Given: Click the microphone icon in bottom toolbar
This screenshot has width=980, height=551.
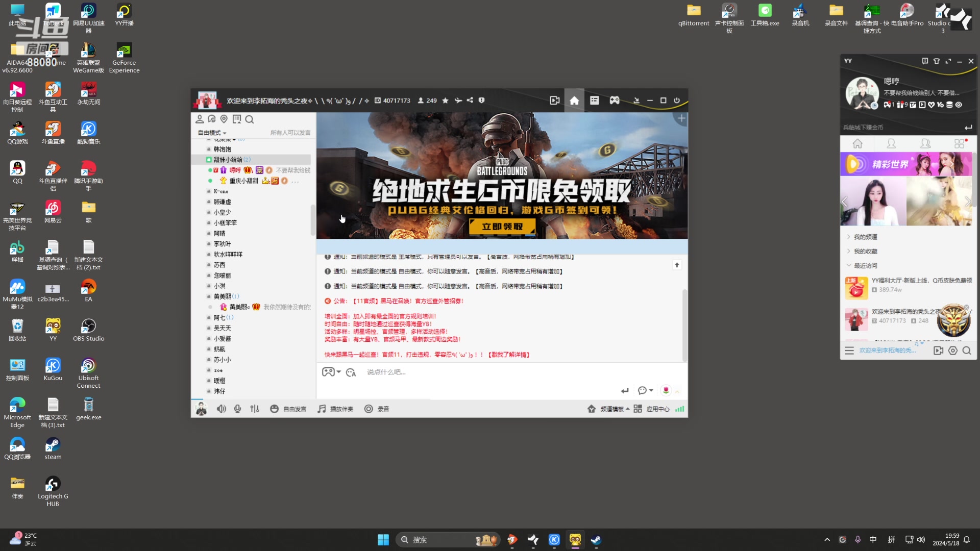Looking at the screenshot, I should click(x=237, y=408).
